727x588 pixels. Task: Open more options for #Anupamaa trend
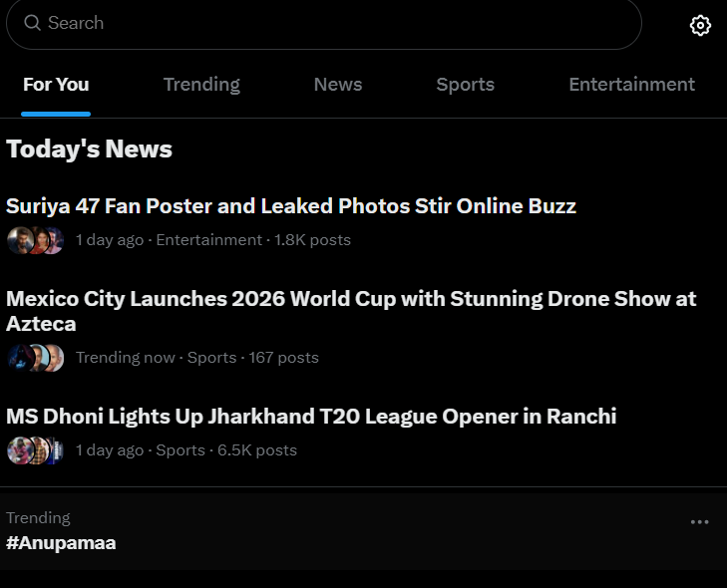coord(699,522)
